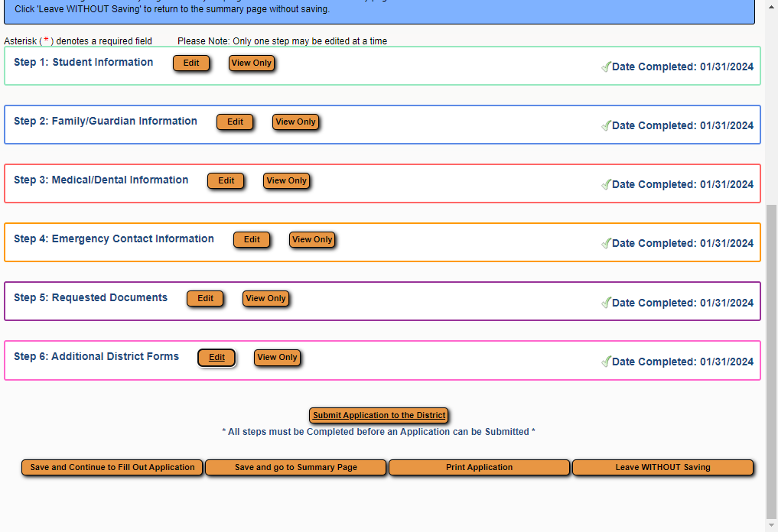This screenshot has height=532, width=778.
Task: Click Step 6 completed checkmark icon
Action: click(606, 362)
